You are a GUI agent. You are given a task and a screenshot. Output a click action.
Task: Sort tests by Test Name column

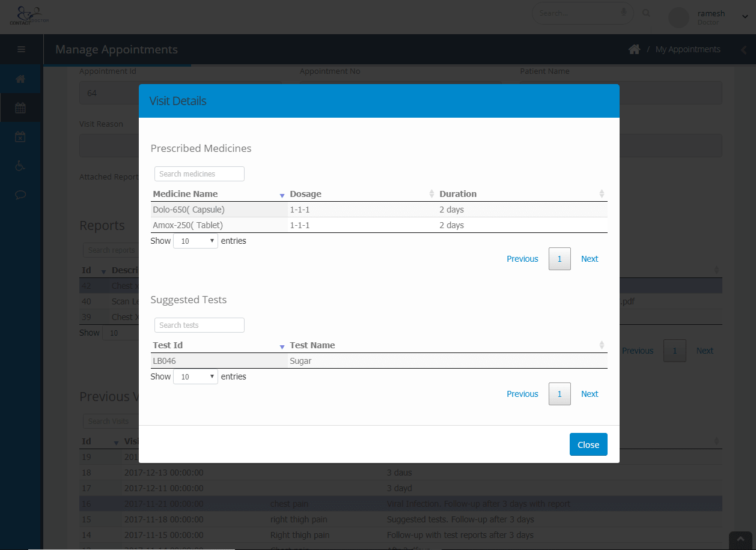tap(447, 345)
